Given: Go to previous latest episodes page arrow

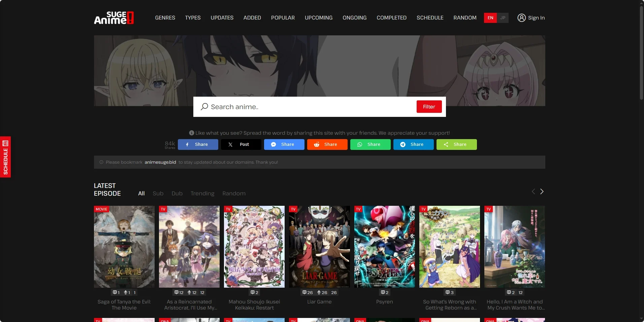Looking at the screenshot, I should [x=533, y=192].
